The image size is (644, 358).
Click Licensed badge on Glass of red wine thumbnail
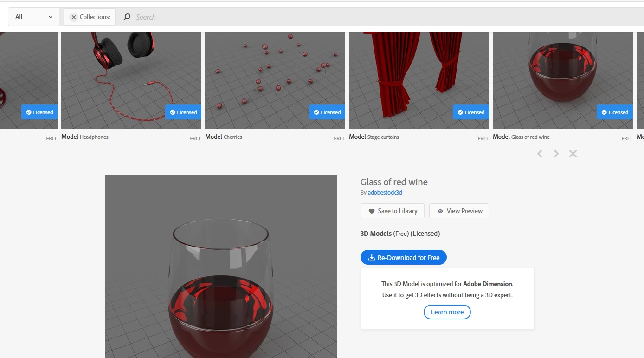point(615,112)
